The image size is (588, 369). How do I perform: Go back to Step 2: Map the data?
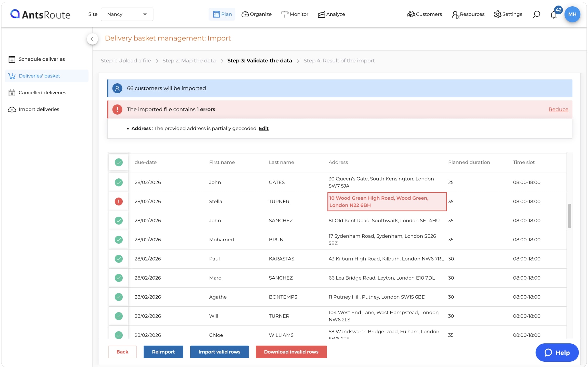[189, 60]
